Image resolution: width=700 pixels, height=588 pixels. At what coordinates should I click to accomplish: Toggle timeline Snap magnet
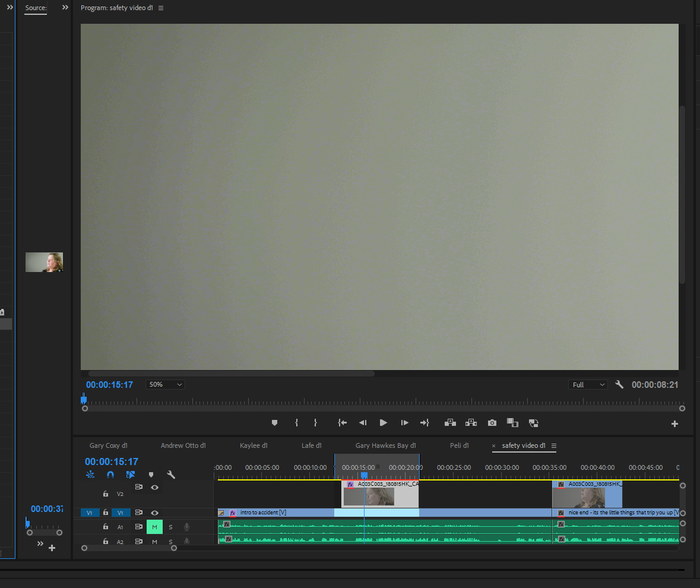point(110,475)
